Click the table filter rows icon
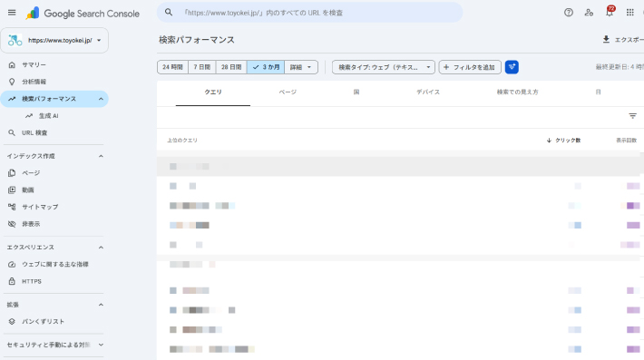 (x=632, y=116)
